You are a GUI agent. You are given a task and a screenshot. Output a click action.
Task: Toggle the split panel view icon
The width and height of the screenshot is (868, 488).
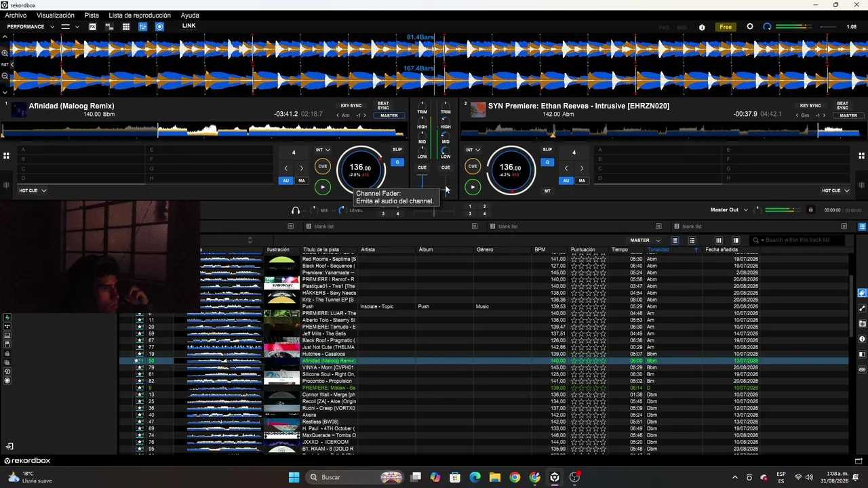pos(736,240)
